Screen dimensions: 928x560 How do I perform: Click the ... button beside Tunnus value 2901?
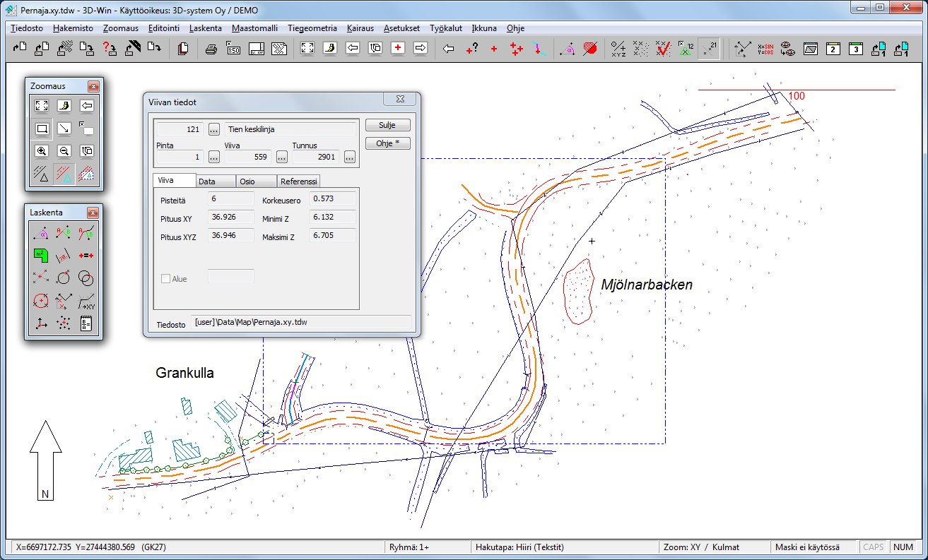pos(349,157)
